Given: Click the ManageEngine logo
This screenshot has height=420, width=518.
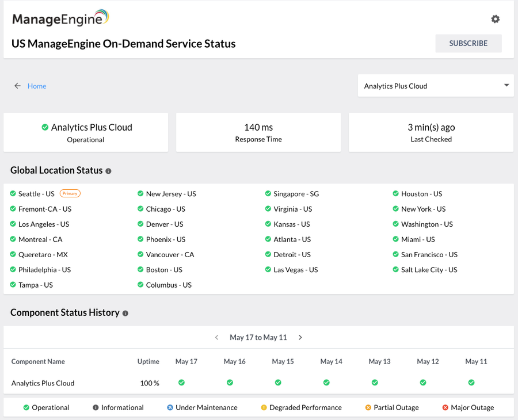Looking at the screenshot, I should tap(60, 18).
